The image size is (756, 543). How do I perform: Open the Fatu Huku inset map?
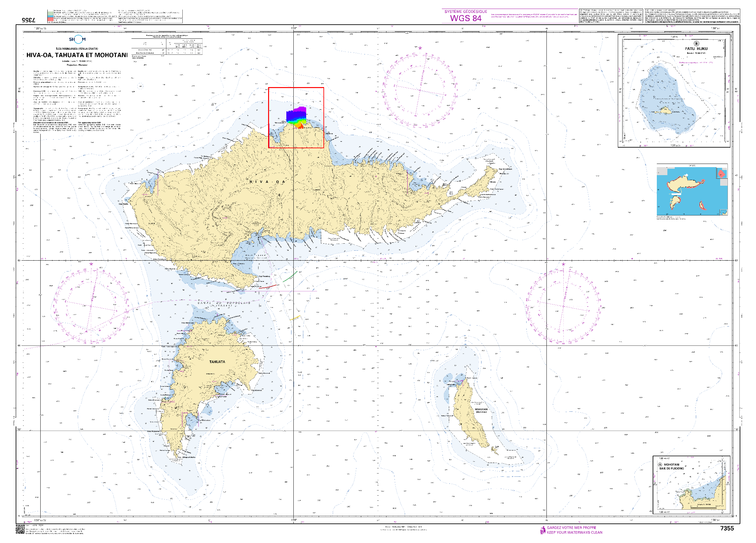673,90
